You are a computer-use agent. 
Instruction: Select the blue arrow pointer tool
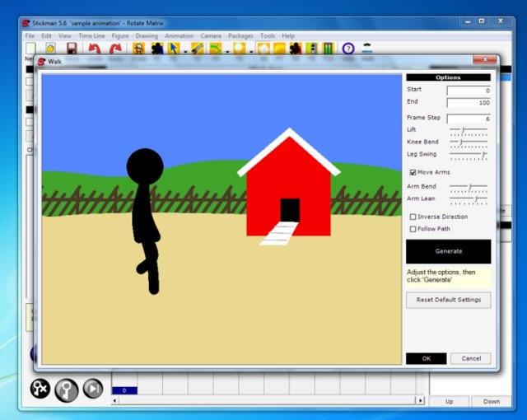174,49
